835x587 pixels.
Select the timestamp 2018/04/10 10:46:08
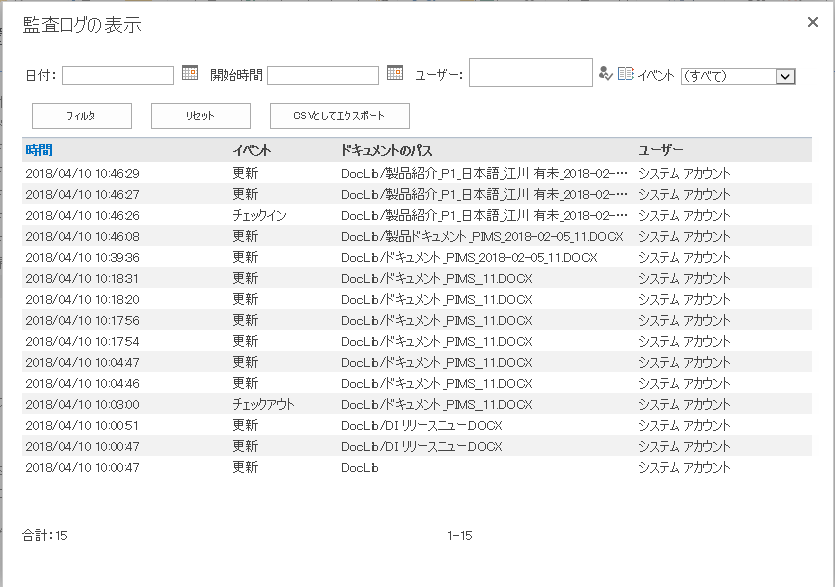click(83, 237)
